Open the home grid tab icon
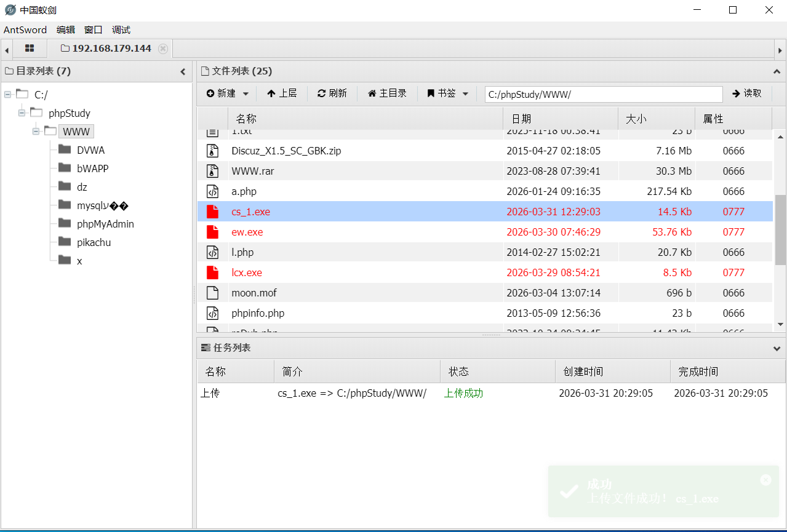Screen dimensions: 787x532 click(29, 48)
